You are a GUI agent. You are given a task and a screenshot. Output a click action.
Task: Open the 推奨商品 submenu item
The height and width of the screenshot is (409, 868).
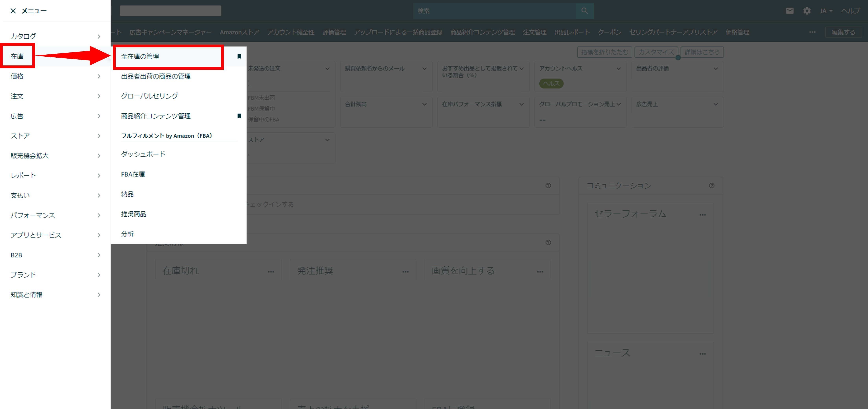point(134,214)
